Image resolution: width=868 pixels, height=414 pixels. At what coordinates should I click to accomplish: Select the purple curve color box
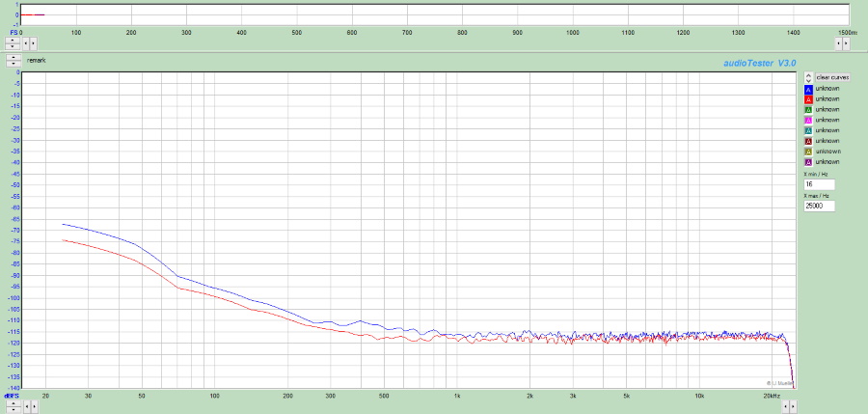click(x=807, y=162)
